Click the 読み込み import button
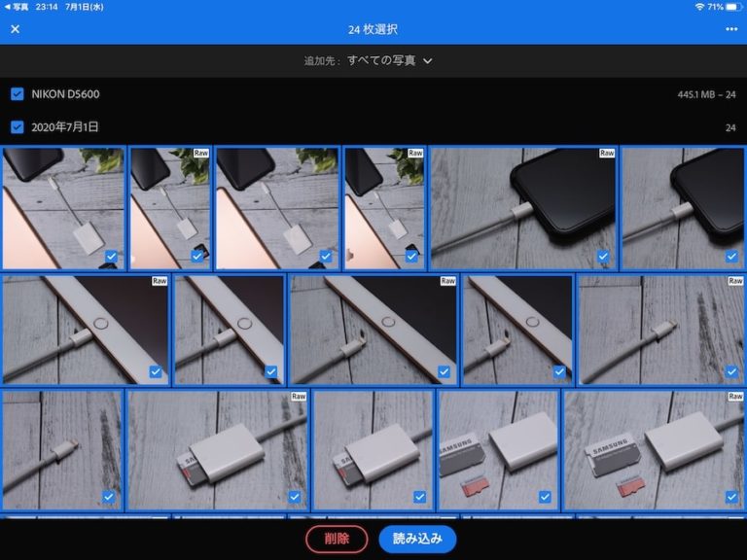The image size is (747, 560). pos(417,539)
